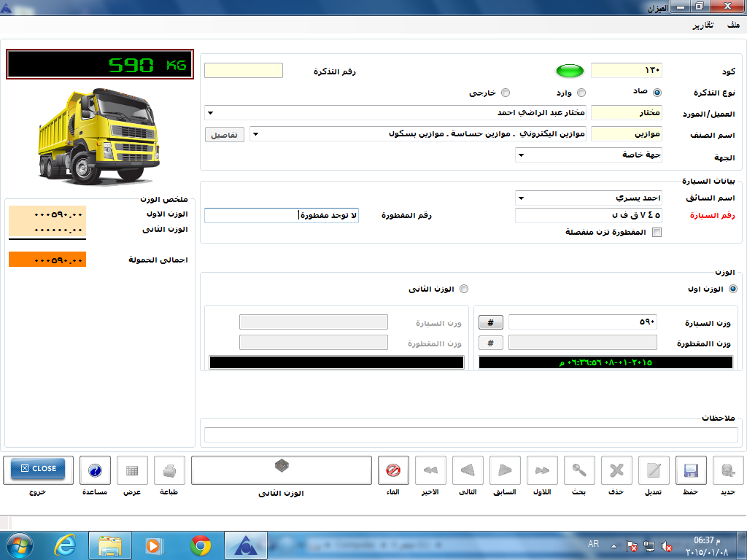Screen dimensions: 747x560
Task: Click the Edit (تعديل) notepad icon
Action: point(654,470)
